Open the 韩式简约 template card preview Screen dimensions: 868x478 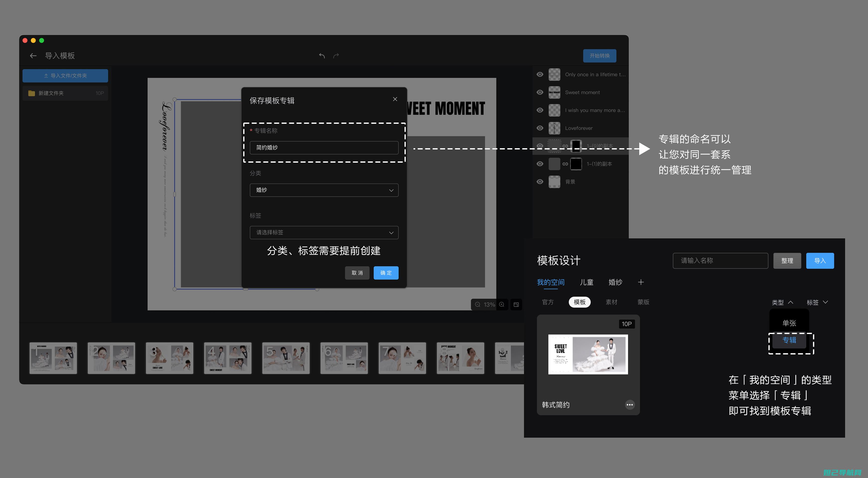point(588,354)
